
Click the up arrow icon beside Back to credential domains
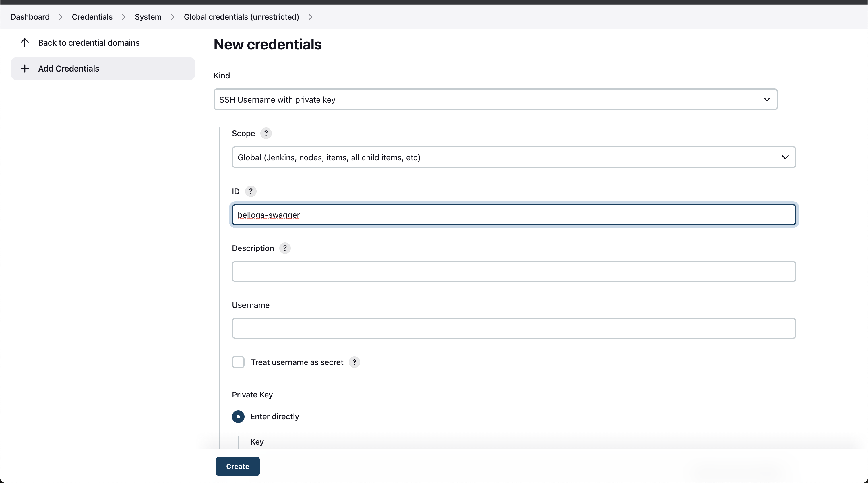(x=25, y=43)
